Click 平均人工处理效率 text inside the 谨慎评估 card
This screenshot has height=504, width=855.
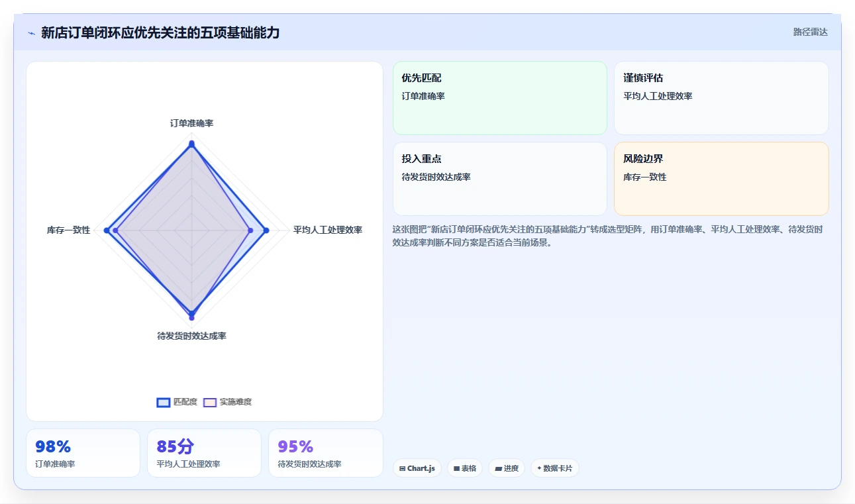point(658,96)
